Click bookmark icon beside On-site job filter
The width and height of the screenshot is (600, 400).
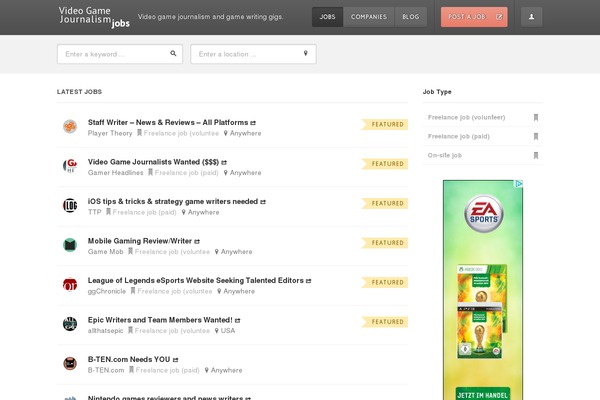[536, 155]
